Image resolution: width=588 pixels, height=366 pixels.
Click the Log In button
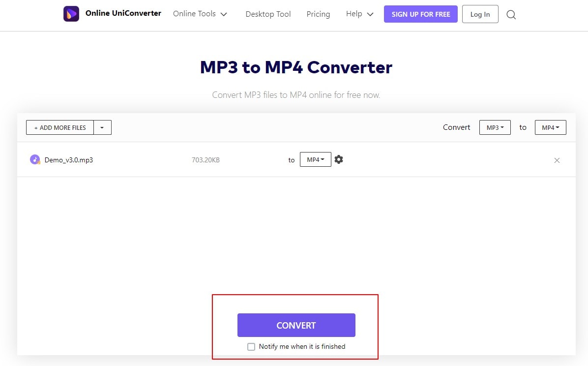point(480,14)
